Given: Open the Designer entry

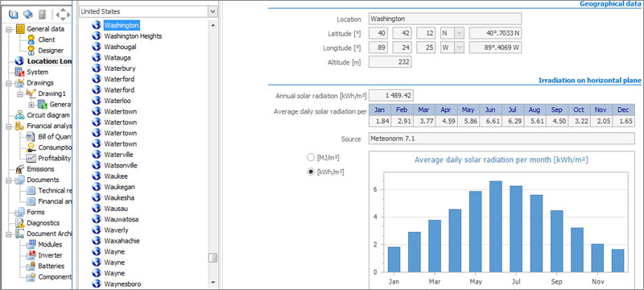Looking at the screenshot, I should click(x=51, y=51).
